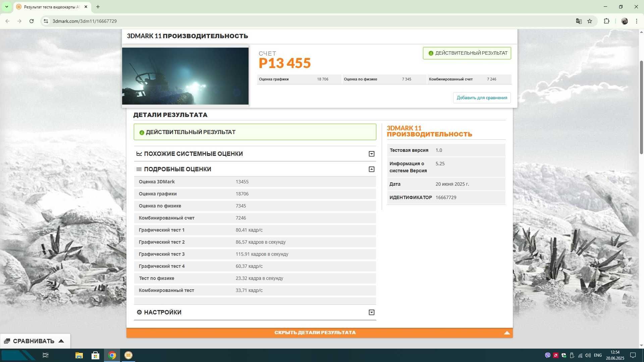Select the Комбинированный тест row
Viewport: 644px width, 362px height.
point(255,291)
